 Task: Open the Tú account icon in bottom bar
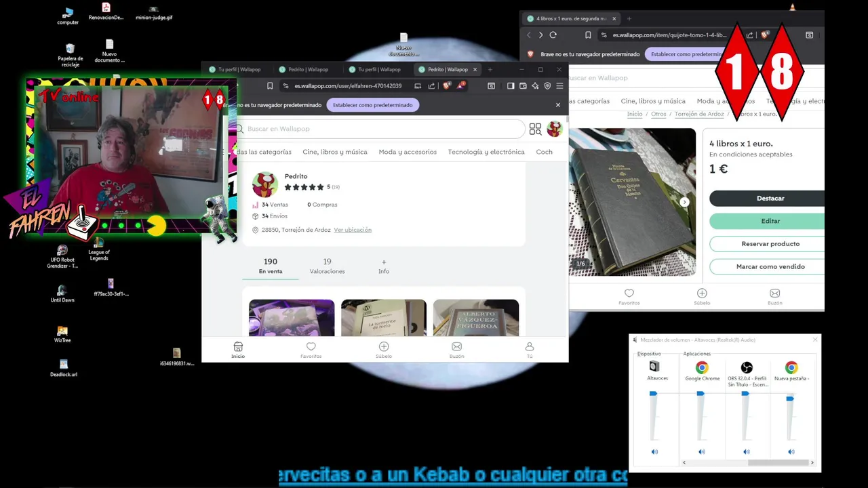pyautogui.click(x=530, y=350)
